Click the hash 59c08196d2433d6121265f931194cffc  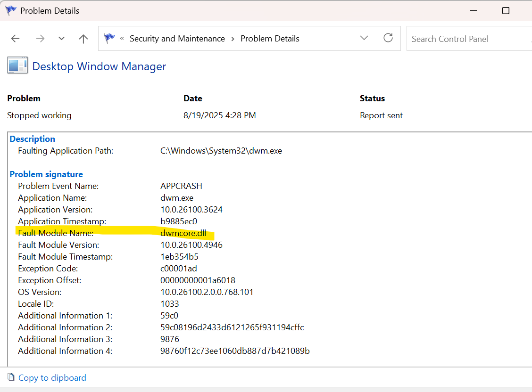(x=232, y=327)
